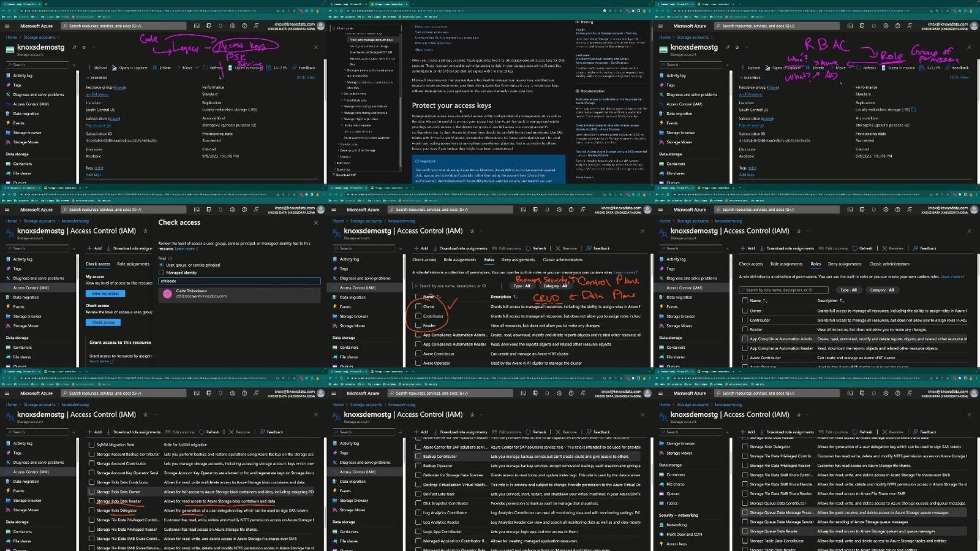Viewport: 980px width, 551px height.
Task: Close the Check access panel
Action: 316,222
